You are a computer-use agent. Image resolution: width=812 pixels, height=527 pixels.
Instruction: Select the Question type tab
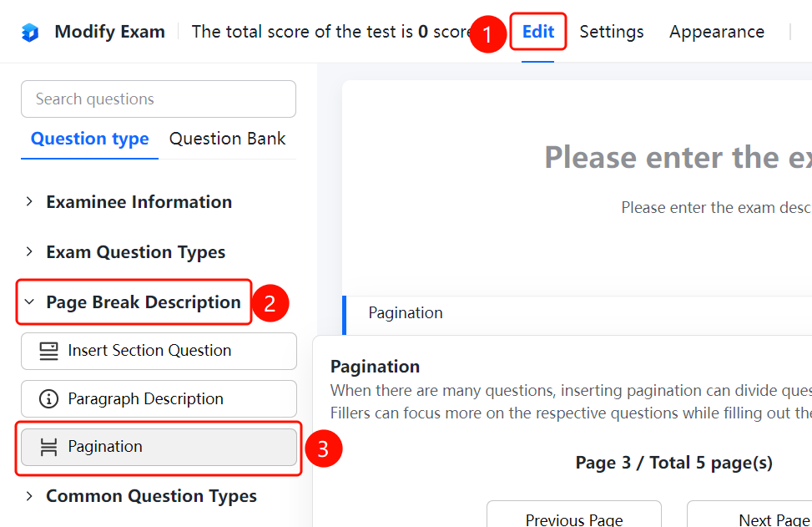coord(89,139)
